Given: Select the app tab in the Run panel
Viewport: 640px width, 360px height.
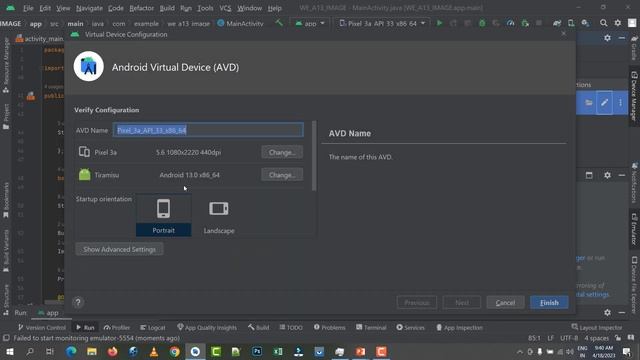Looking at the screenshot, I should tap(48, 313).
